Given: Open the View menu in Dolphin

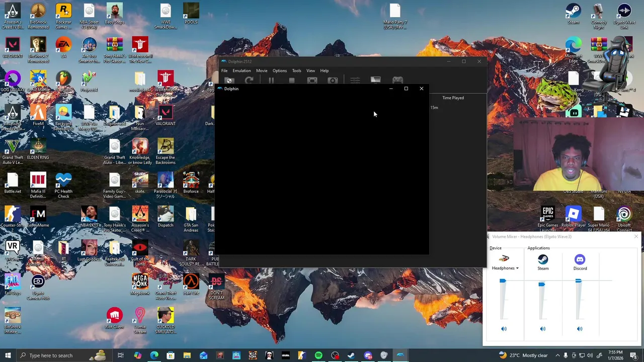Looking at the screenshot, I should click(310, 71).
